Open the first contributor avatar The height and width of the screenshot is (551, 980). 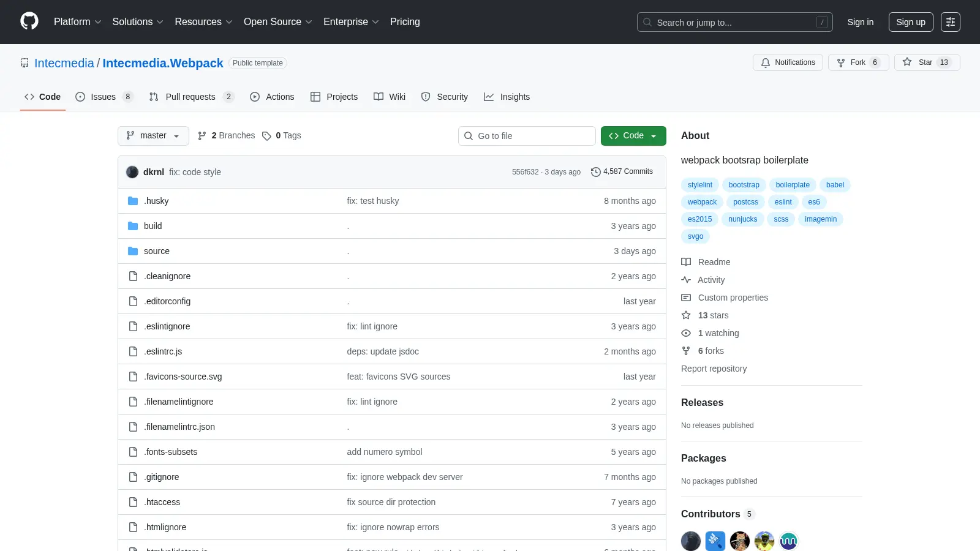(691, 541)
